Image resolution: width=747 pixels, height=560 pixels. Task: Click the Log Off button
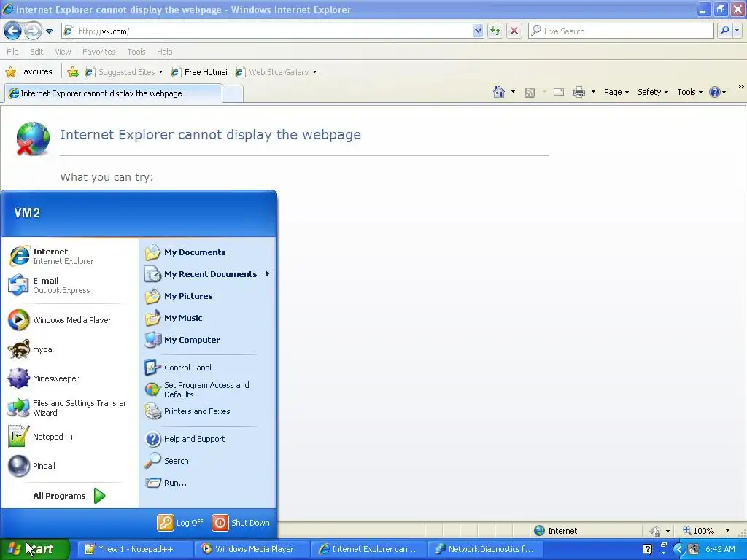(180, 523)
